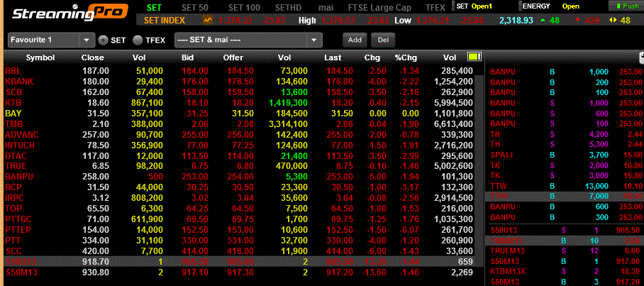Click the market value 2,318.93
The height and width of the screenshot is (286, 644).
516,20
